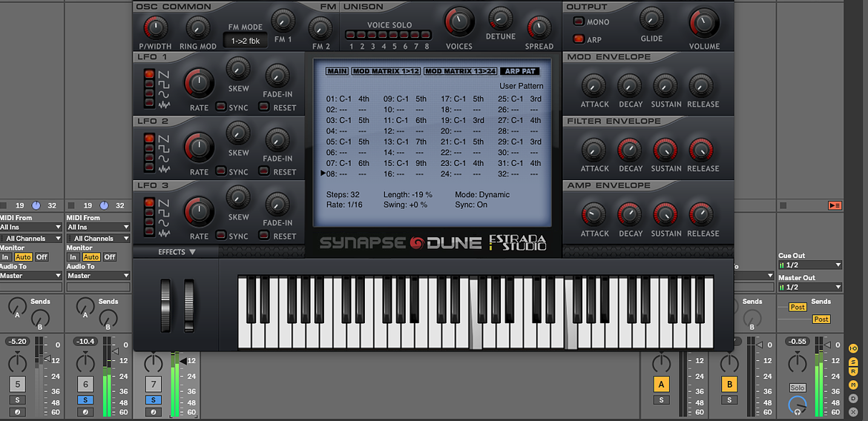This screenshot has height=421, width=868.
Task: Select the sine waveform LED for LFO 3
Action: click(149, 222)
